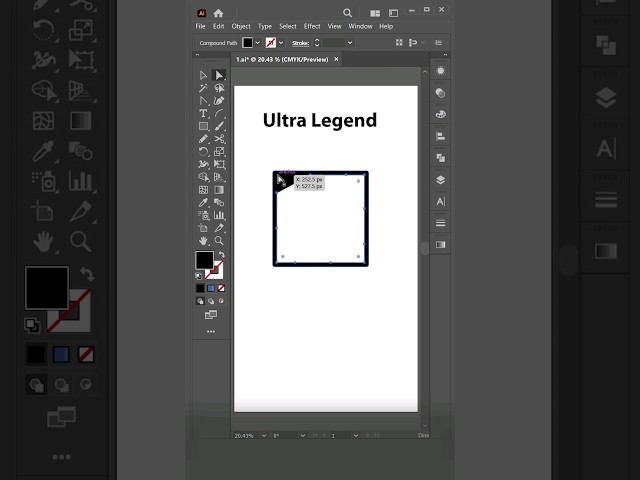The width and height of the screenshot is (640, 480).
Task: Choose the Shape Builder tool
Action: tap(203, 177)
